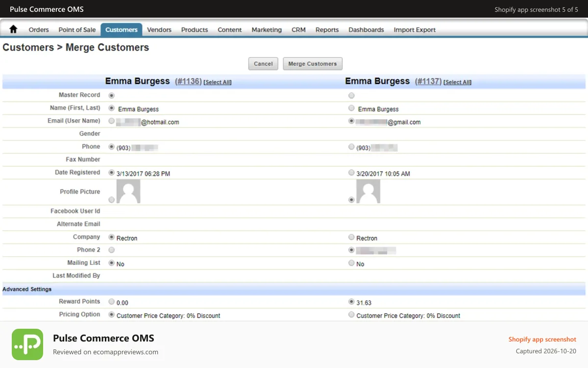Go to the Dashboards tab
This screenshot has height=368, width=588.
tap(366, 30)
